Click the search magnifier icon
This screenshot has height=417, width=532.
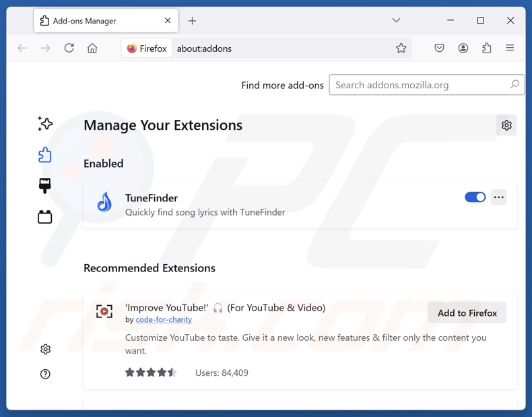pos(514,84)
